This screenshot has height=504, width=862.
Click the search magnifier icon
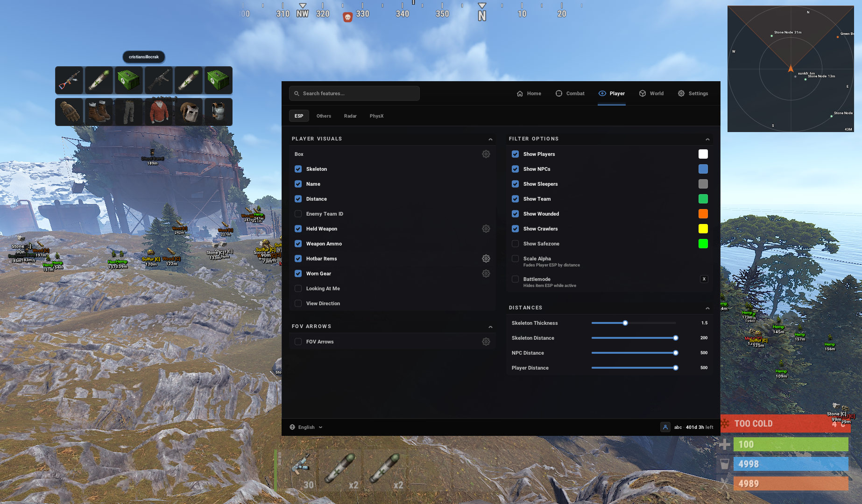click(297, 93)
